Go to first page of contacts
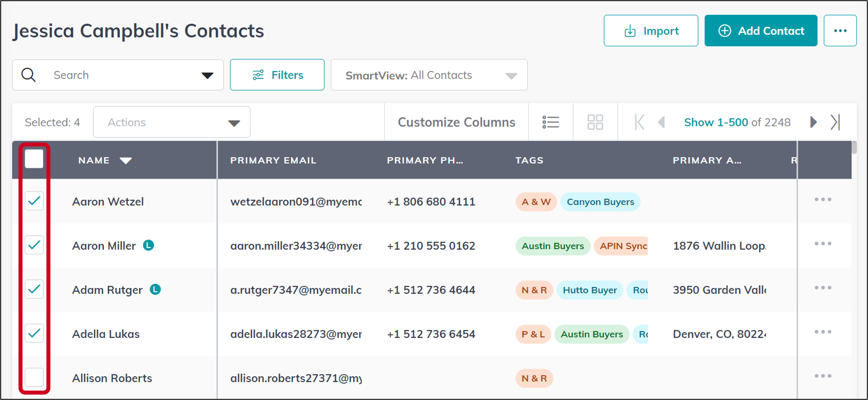The image size is (868, 400). pos(639,122)
